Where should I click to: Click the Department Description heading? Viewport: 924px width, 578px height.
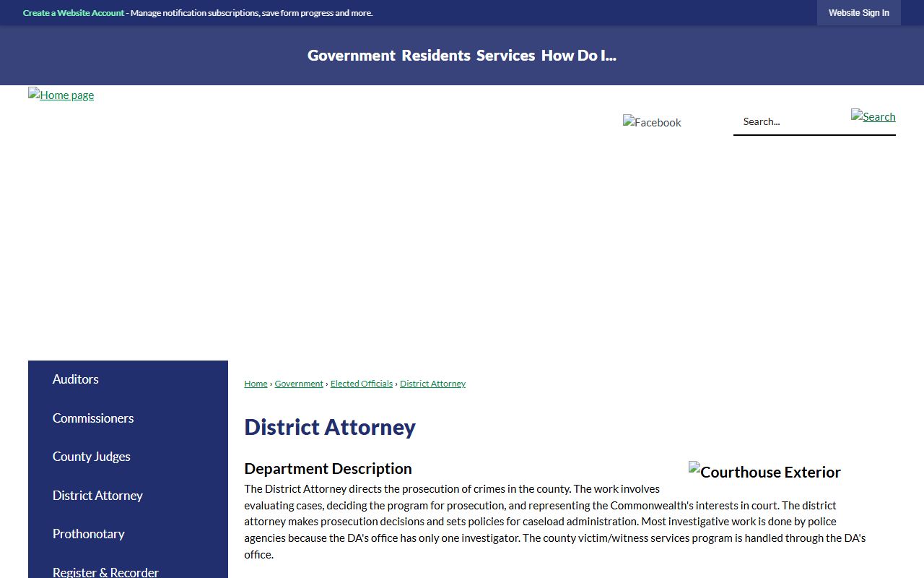pos(328,468)
